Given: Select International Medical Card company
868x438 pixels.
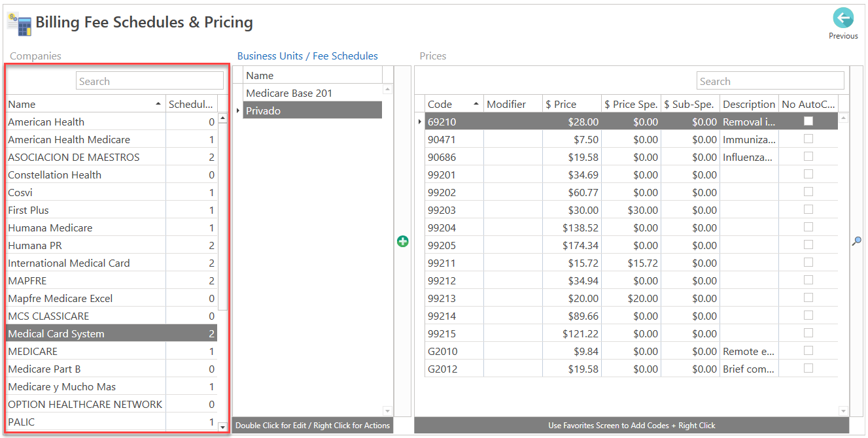Looking at the screenshot, I should pos(111,263).
